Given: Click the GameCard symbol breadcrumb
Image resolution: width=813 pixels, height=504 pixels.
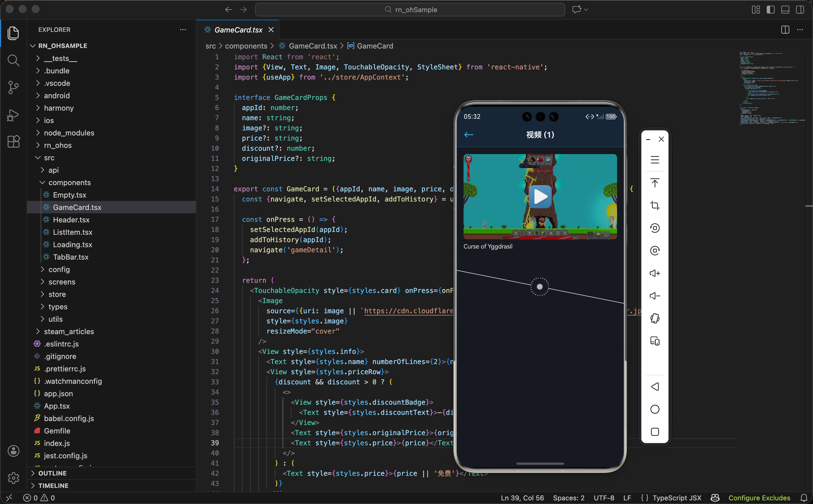Looking at the screenshot, I should (x=370, y=46).
